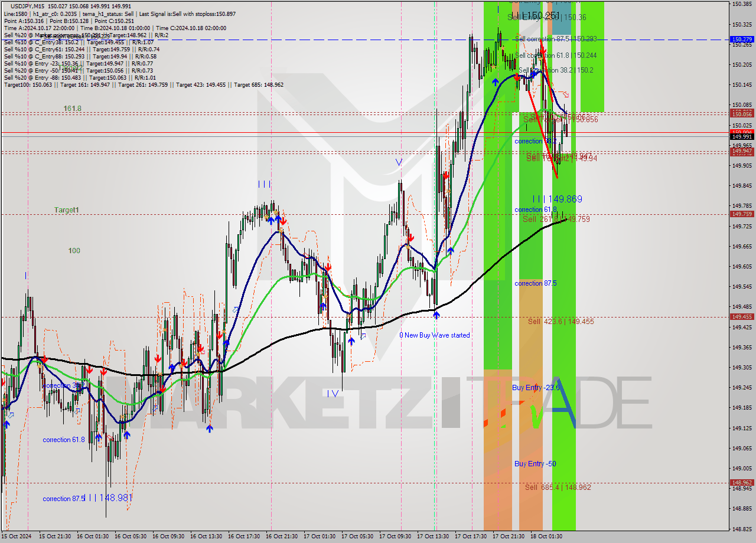This screenshot has height=543, width=756.
Task: Select the red 149.455 price tag
Action: pos(742,316)
